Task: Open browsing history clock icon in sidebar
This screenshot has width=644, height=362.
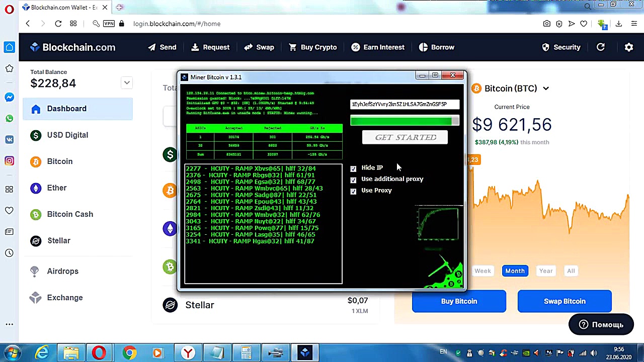Action: click(9, 253)
